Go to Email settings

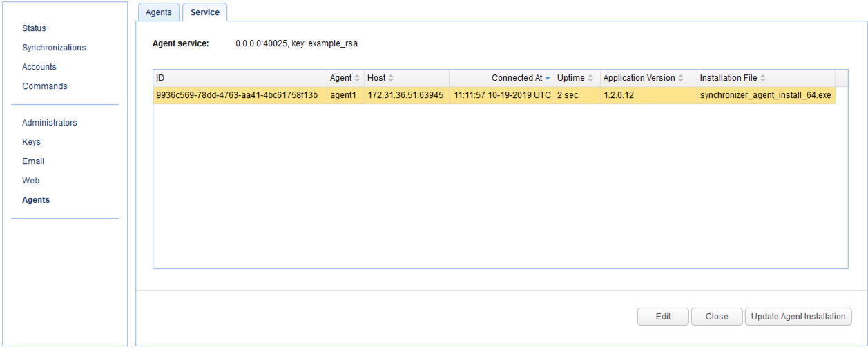coord(33,161)
